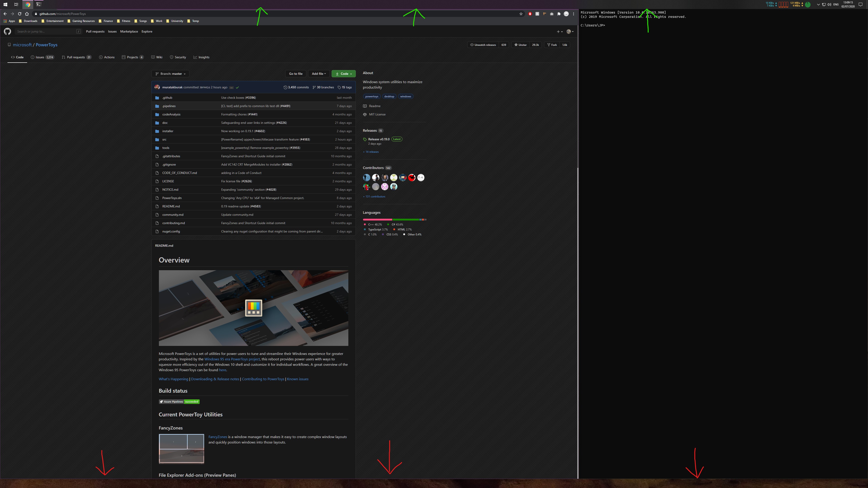
Task: Reload the GitHub page
Action: (19, 14)
